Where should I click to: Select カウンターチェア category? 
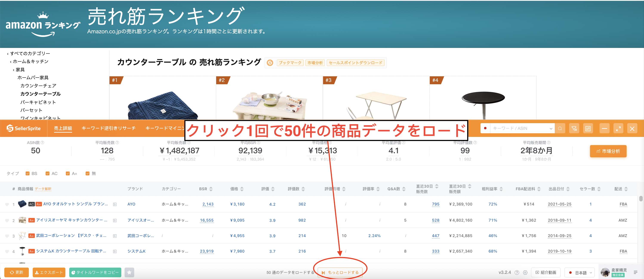pyautogui.click(x=38, y=86)
